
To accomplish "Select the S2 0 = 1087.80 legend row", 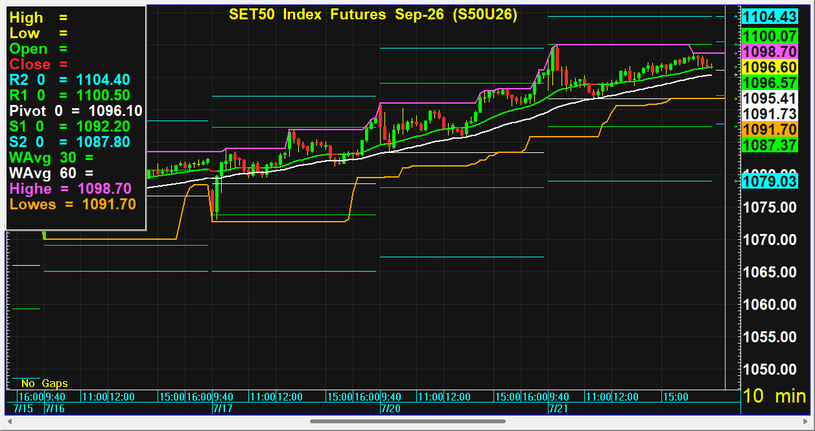I will tap(70, 142).
